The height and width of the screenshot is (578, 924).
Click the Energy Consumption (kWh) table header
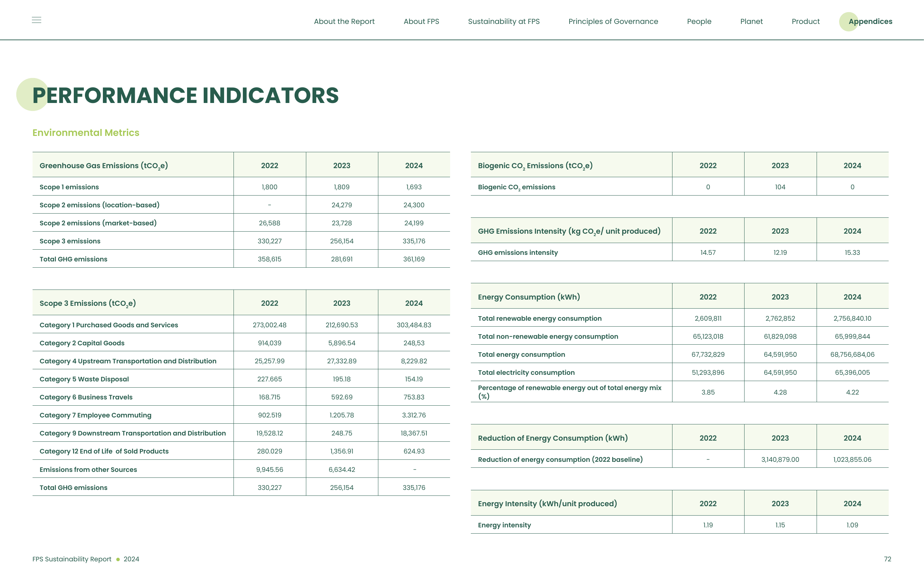click(529, 297)
